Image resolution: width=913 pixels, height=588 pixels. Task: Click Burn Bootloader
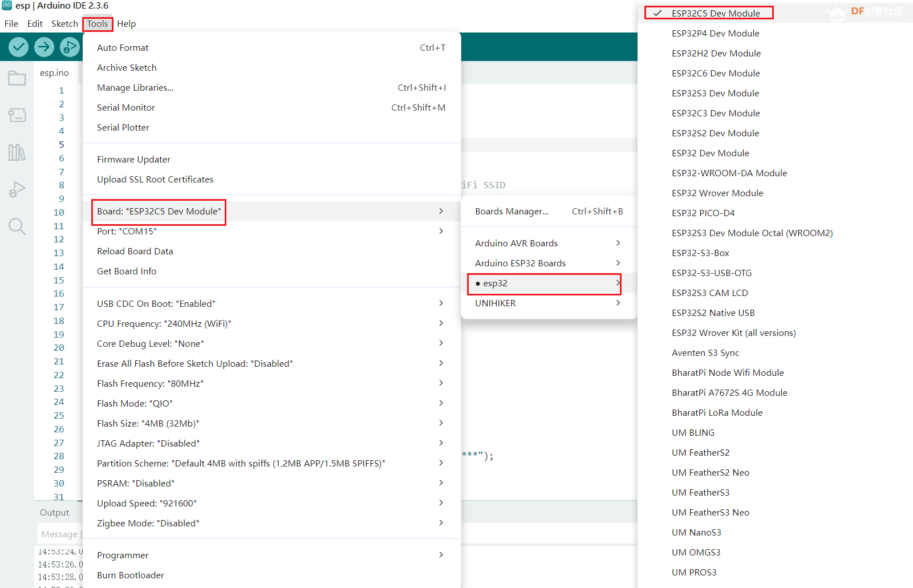[271, 575]
